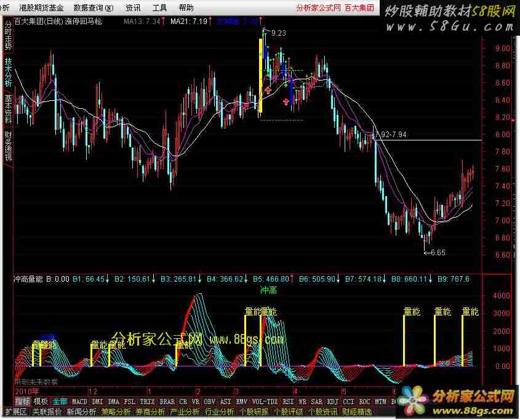Open the 行业分析 tab
Image resolution: width=520 pixels, height=420 pixels.
[219, 412]
